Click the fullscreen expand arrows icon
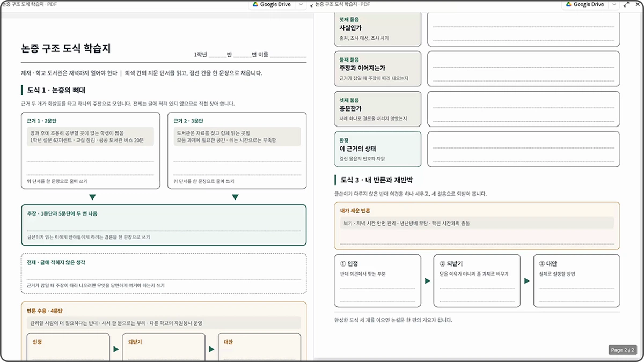This screenshot has width=644, height=362. tap(626, 4)
